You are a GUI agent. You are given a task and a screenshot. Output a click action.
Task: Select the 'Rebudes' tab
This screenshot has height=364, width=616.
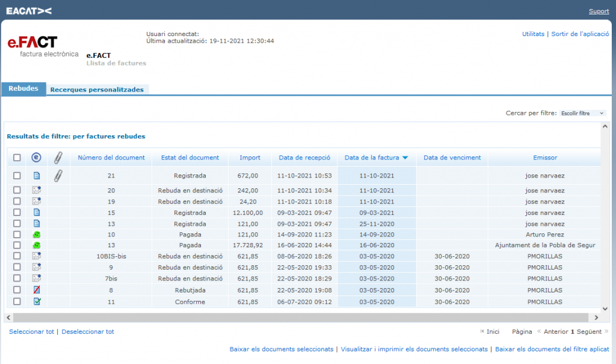click(23, 89)
